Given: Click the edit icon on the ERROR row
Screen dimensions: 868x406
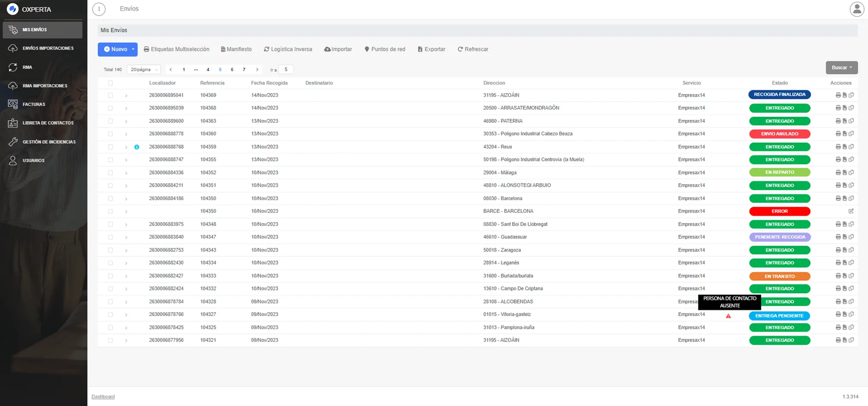Looking at the screenshot, I should click(851, 211).
